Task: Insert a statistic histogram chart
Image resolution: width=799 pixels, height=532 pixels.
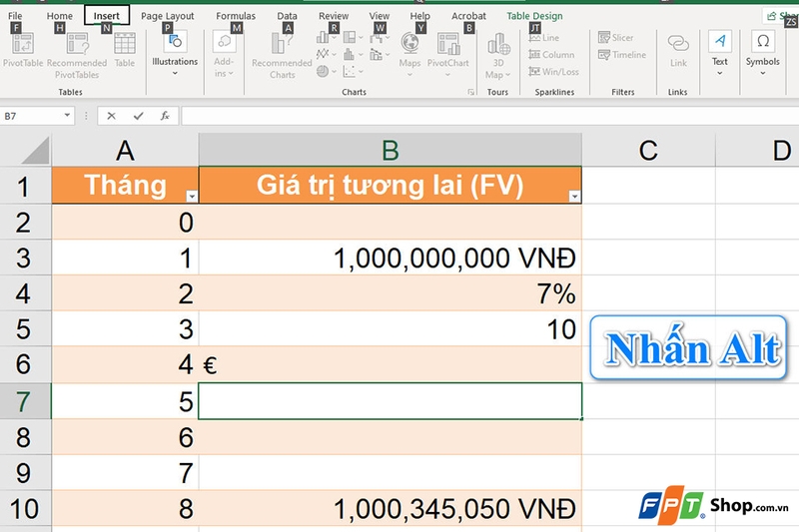Action: click(x=349, y=54)
